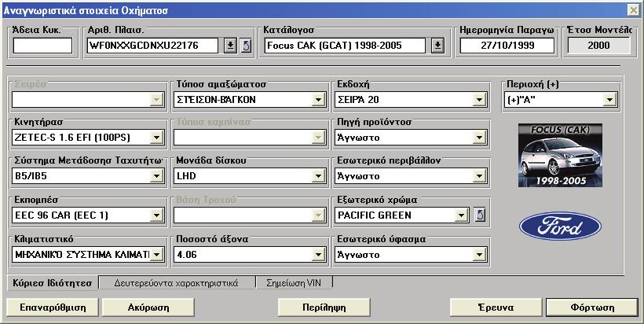Close the Αναγνωριστικά στοιχεία Οχήματος window
The image size is (644, 324).
[633, 10]
